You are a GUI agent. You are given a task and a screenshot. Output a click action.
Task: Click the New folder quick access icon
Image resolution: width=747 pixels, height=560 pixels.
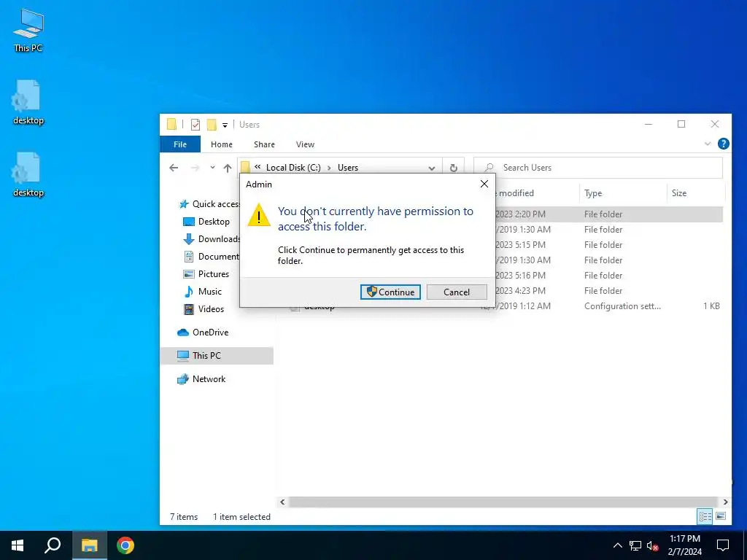pyautogui.click(x=212, y=125)
